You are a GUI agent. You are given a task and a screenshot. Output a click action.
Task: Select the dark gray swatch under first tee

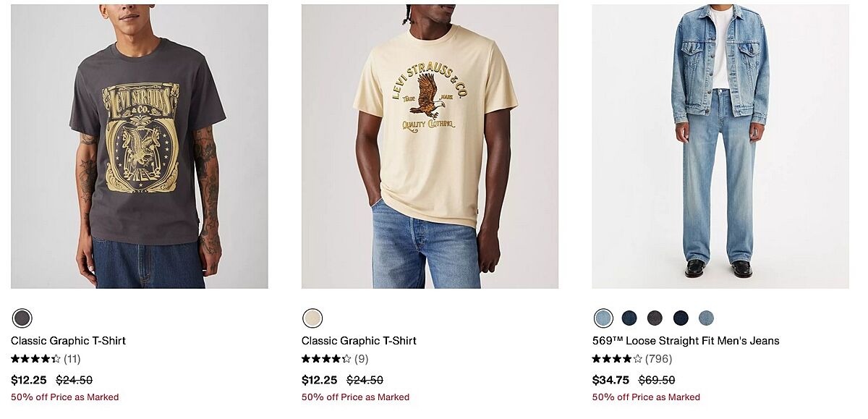[x=22, y=318]
